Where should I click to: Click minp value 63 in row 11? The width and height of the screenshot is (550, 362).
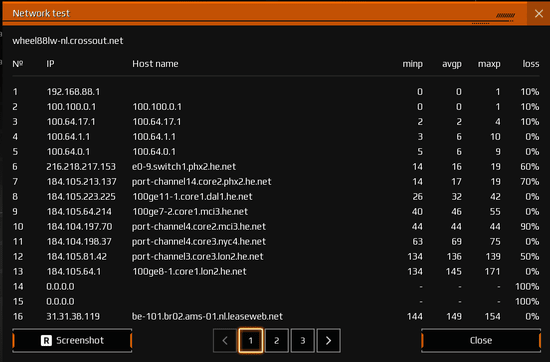(x=418, y=242)
